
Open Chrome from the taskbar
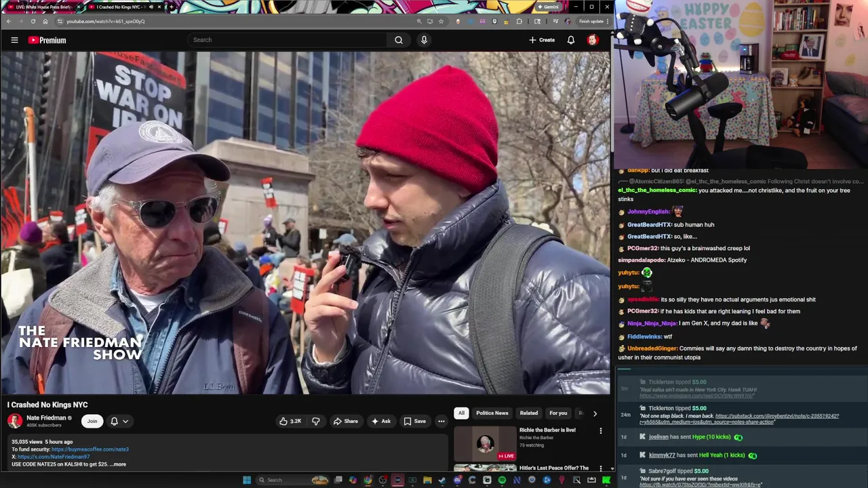[368, 480]
